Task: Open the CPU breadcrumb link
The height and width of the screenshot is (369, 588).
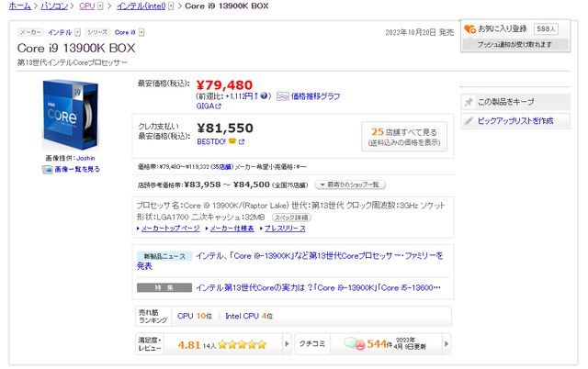Action: coord(87,6)
